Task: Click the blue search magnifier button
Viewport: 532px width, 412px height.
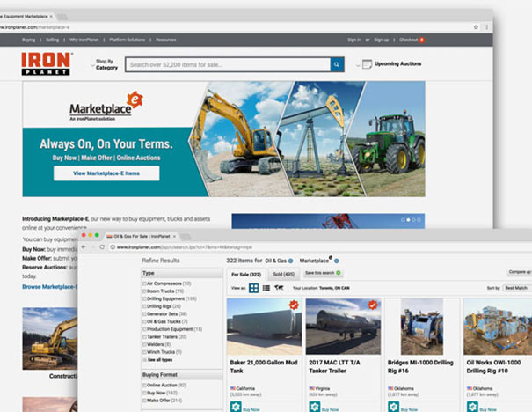Action: (337, 64)
